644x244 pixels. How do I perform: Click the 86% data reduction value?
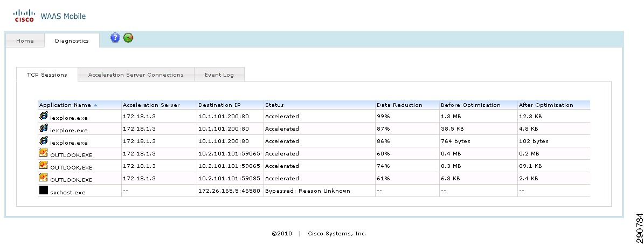tap(383, 141)
